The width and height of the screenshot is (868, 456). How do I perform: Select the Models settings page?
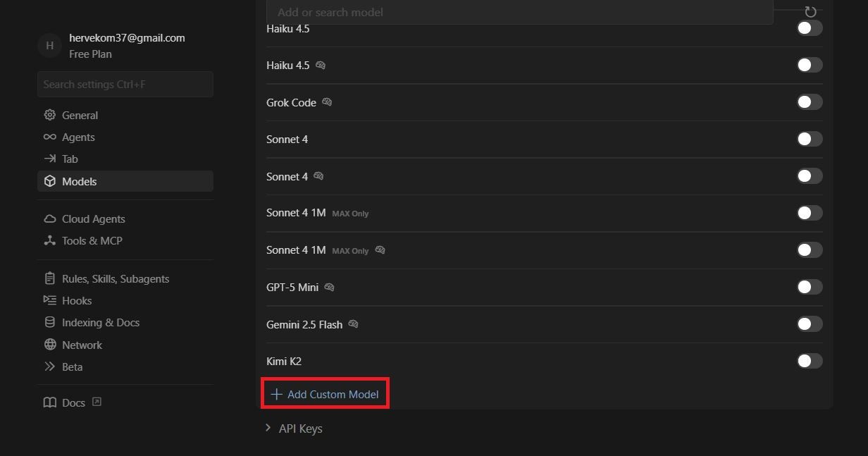click(125, 181)
